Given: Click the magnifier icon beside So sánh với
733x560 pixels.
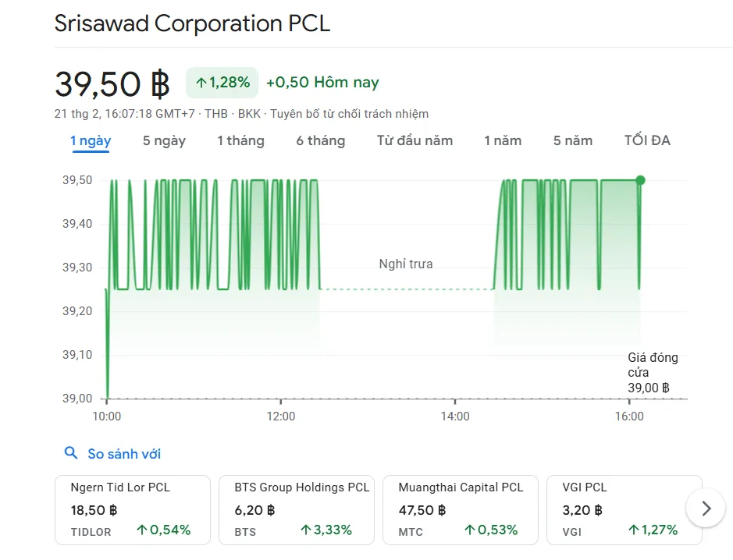Looking at the screenshot, I should pyautogui.click(x=71, y=453).
